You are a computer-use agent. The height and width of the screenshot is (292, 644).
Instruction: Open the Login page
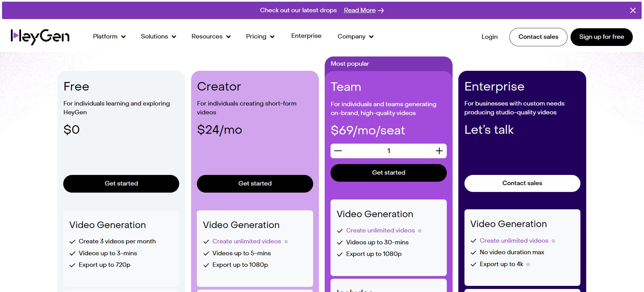[x=490, y=37]
